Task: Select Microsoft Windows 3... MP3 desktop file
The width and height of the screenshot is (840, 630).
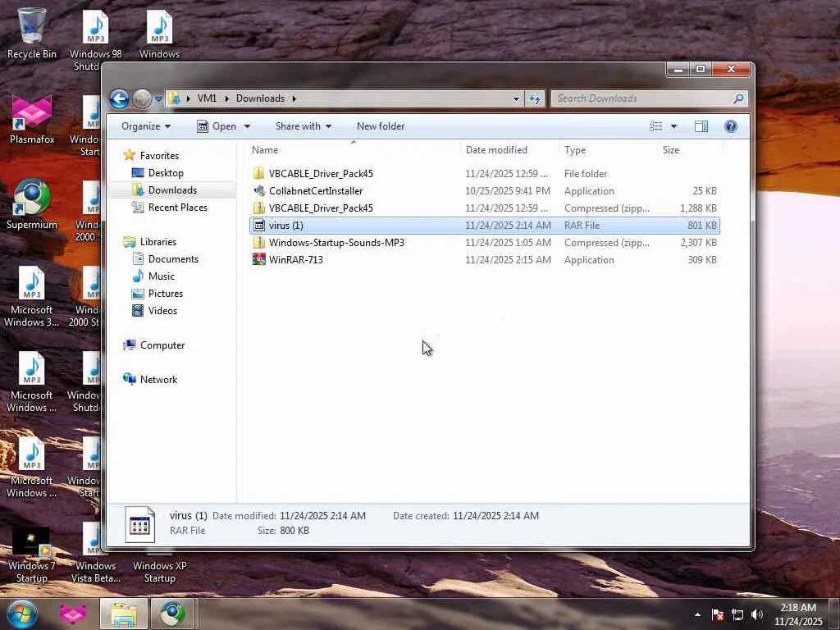Action: 32,297
